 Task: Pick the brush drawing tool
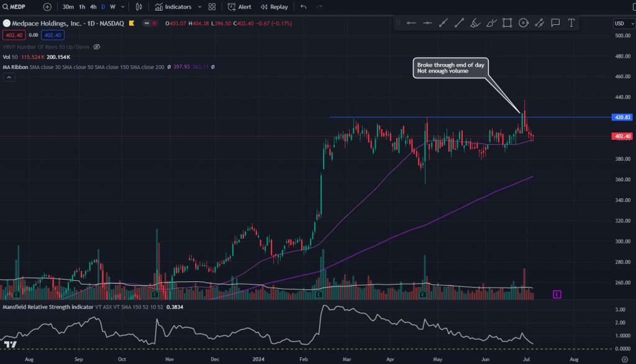[491, 23]
